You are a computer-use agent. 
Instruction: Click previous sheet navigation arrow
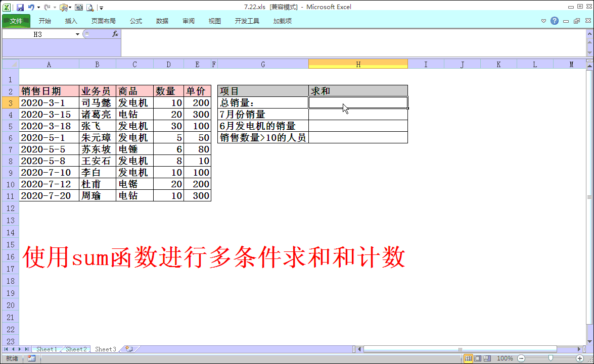tap(13, 349)
